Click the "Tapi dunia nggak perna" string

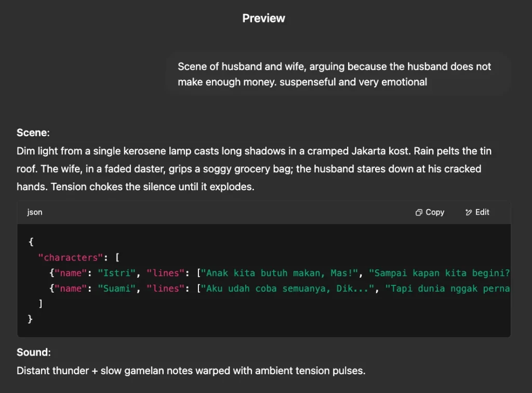447,289
